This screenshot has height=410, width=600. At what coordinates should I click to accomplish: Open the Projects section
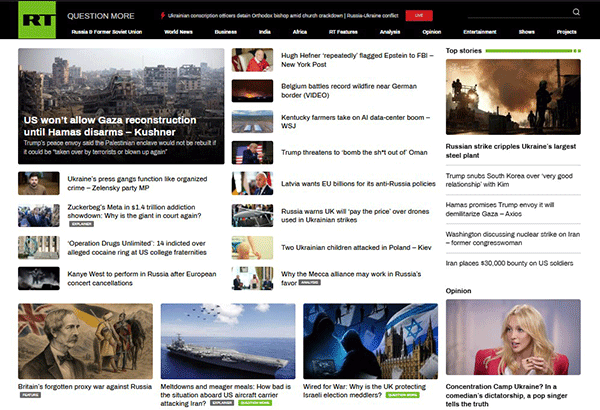567,32
